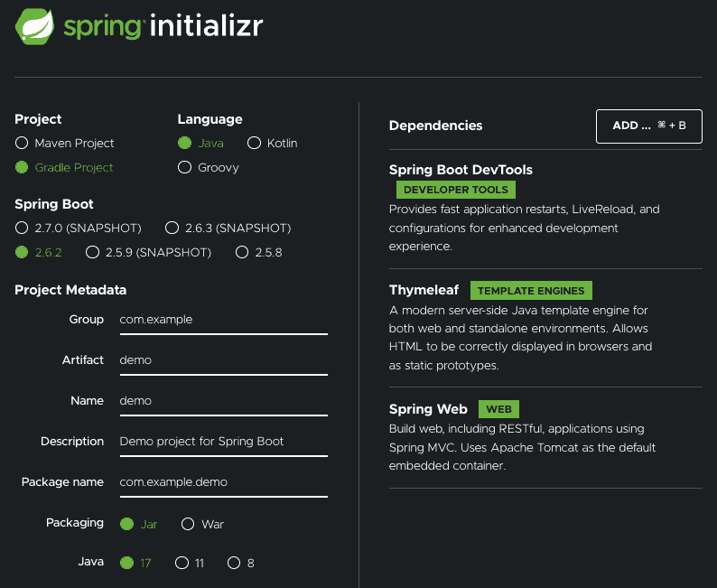Pick War packaging option
The height and width of the screenshot is (588, 717).
[x=188, y=524]
